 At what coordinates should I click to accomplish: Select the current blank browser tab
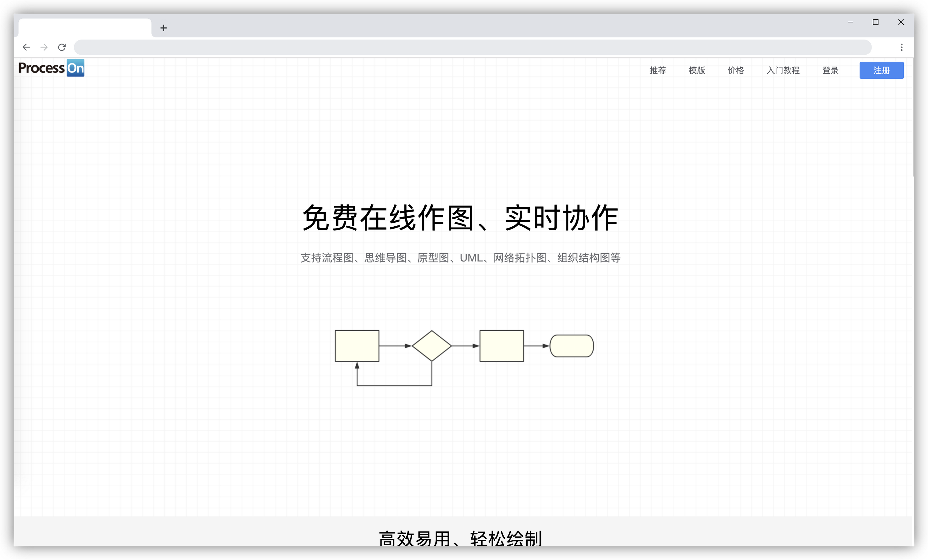click(85, 28)
